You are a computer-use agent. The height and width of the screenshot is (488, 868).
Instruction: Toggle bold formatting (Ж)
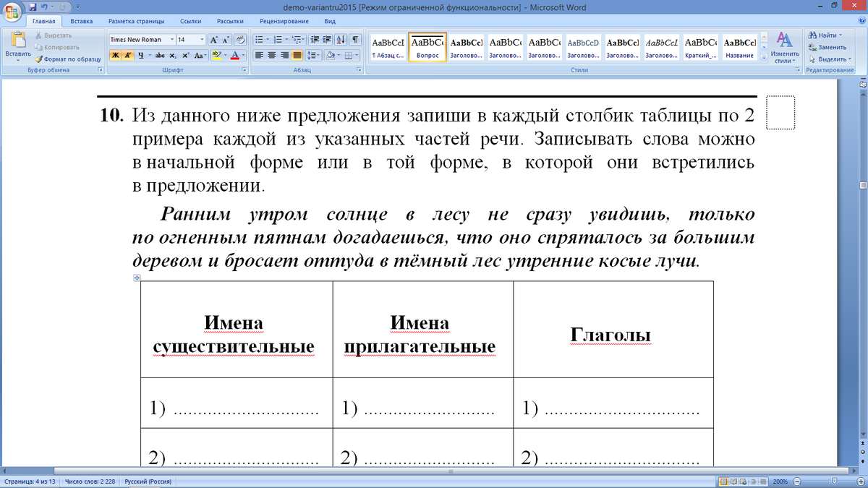click(x=115, y=55)
